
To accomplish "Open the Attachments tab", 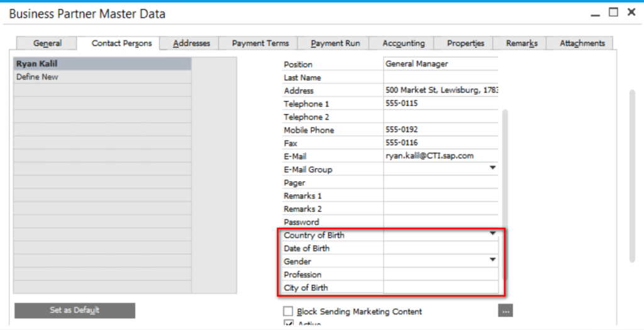I will [582, 43].
